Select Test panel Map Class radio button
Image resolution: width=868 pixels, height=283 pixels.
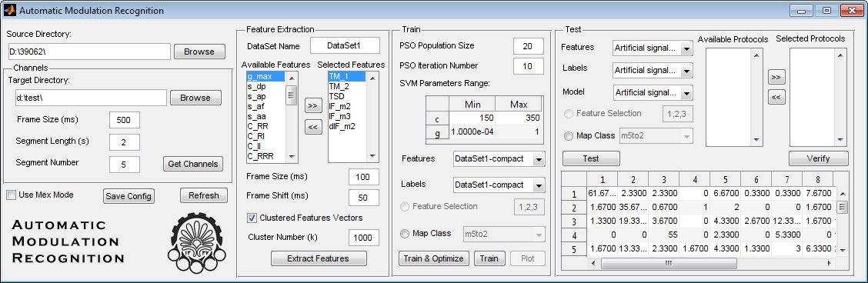[x=569, y=135]
